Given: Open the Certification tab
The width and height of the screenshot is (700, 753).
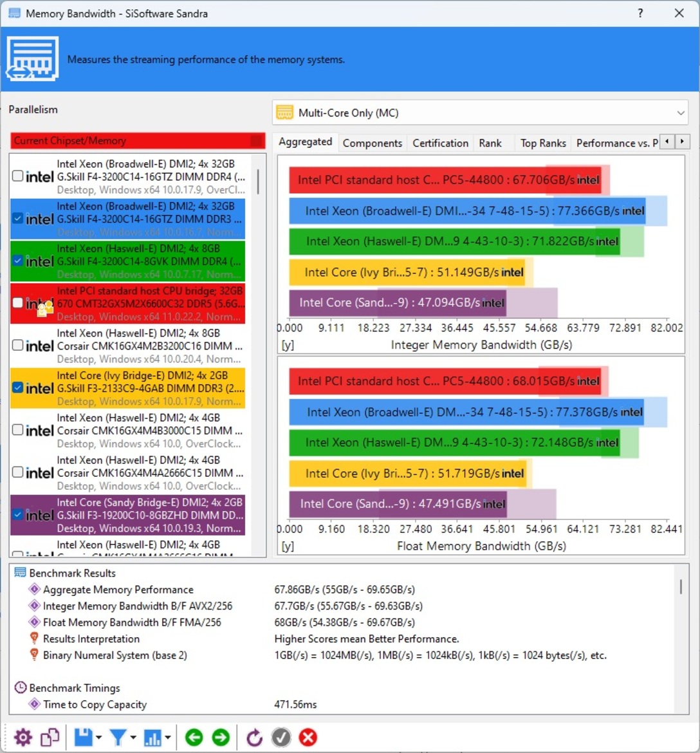Looking at the screenshot, I should pyautogui.click(x=440, y=143).
